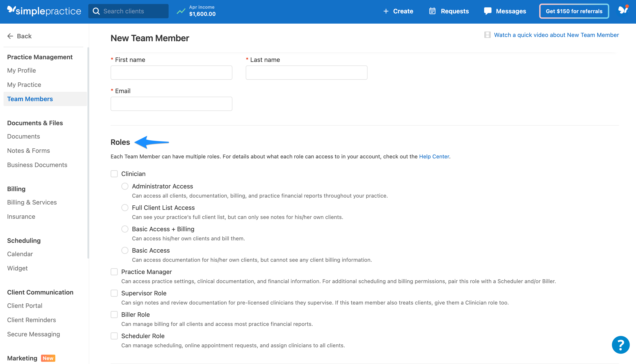Open Messages via the chat bubble icon
This screenshot has height=364, width=636.
[x=488, y=11]
